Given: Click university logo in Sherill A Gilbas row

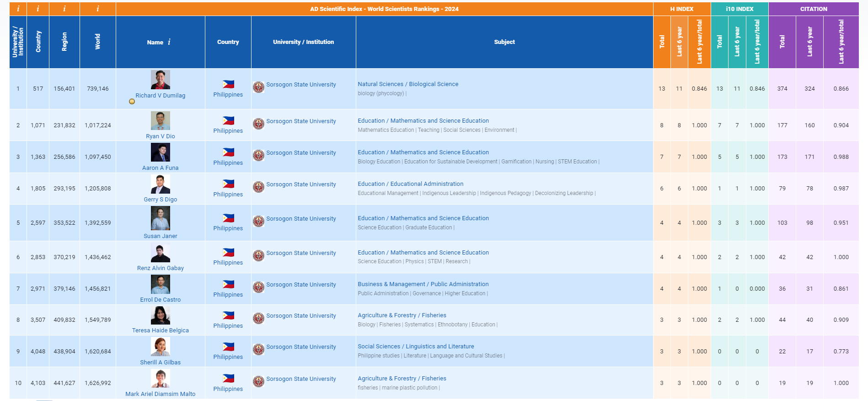Looking at the screenshot, I should (258, 349).
